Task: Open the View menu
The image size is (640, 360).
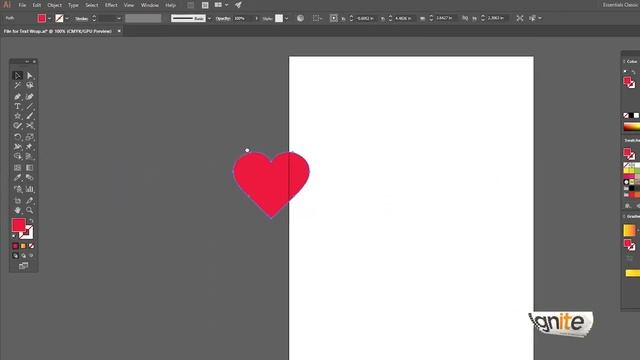Action: pyautogui.click(x=129, y=5)
